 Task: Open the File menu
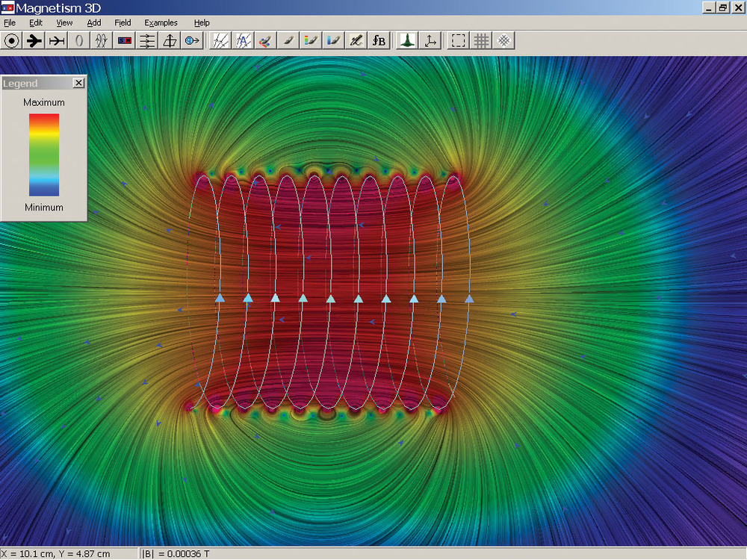[10, 23]
